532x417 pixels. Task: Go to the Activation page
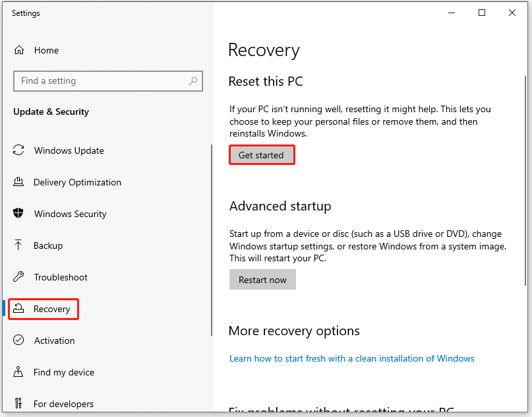tap(54, 340)
